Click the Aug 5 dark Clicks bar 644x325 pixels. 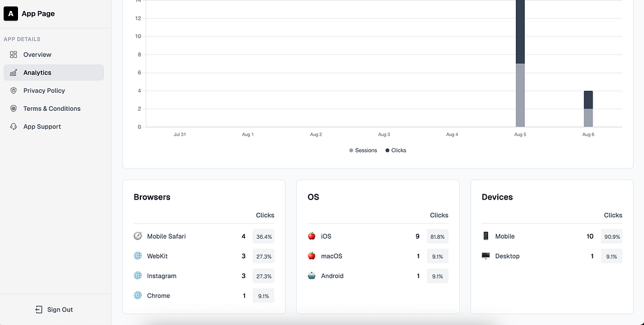tap(520, 32)
